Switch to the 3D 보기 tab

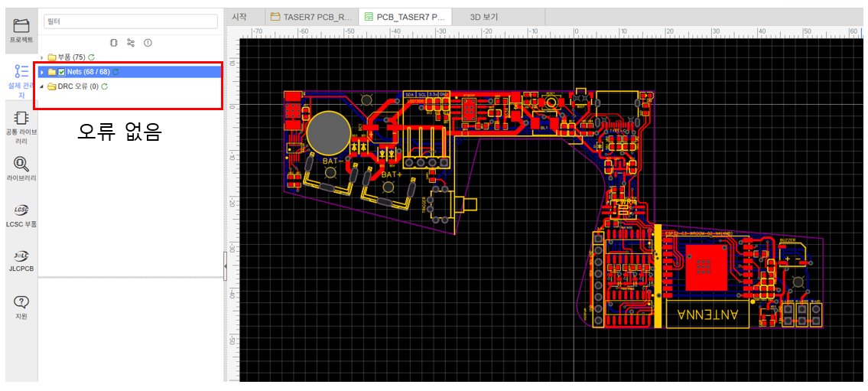(484, 17)
